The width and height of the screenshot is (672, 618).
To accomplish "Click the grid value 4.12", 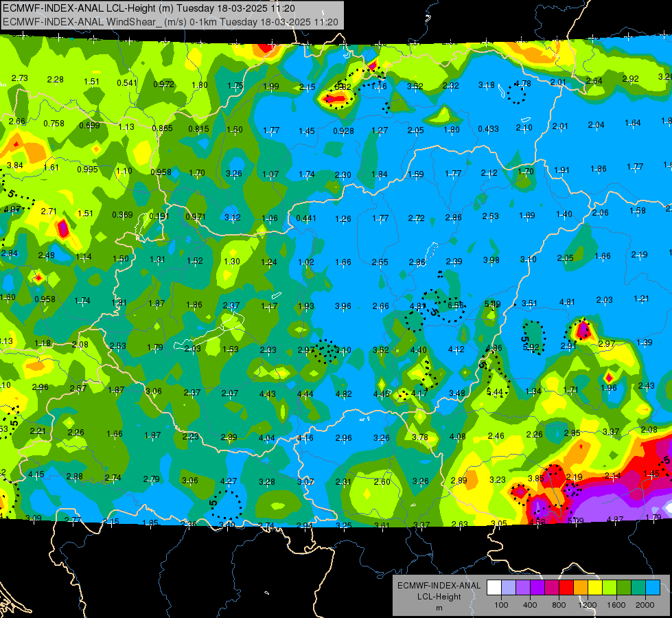I will (x=456, y=350).
